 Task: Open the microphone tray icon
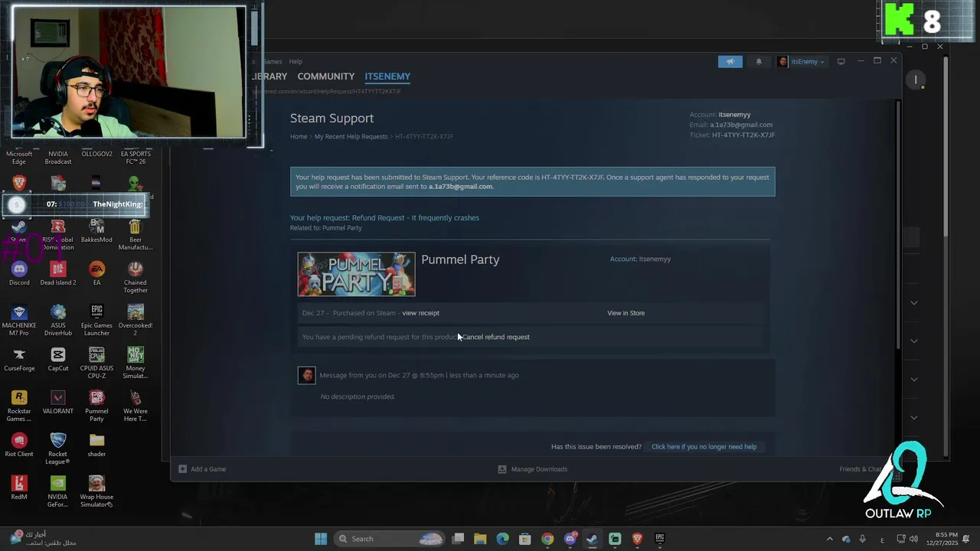[x=863, y=539]
